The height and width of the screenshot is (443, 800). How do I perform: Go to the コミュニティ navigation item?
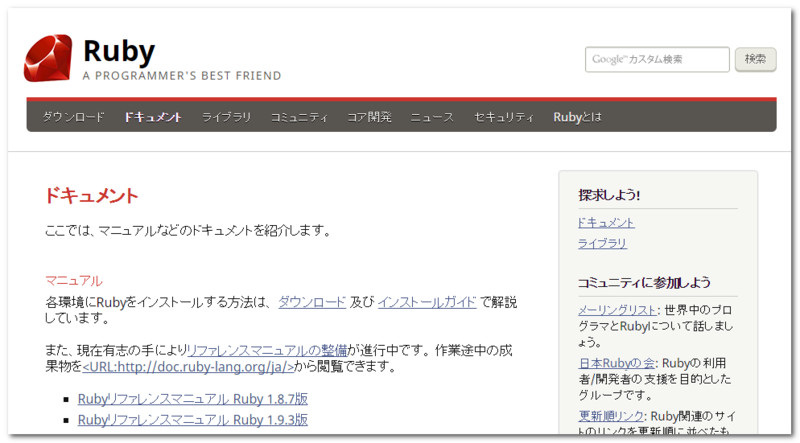[299, 117]
